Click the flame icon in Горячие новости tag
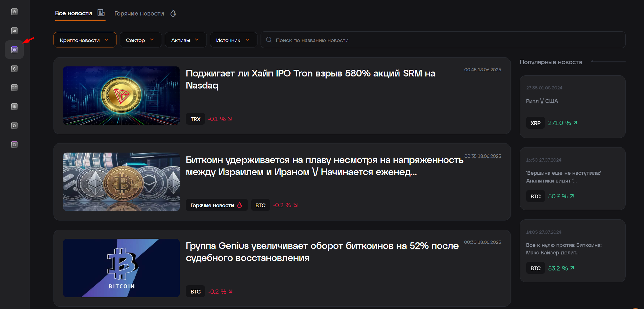The image size is (644, 309). (239, 205)
